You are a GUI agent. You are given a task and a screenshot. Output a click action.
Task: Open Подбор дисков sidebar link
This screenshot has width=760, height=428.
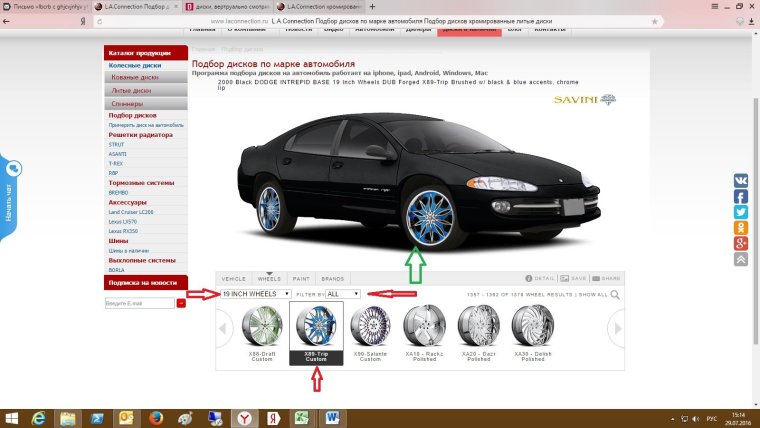132,115
